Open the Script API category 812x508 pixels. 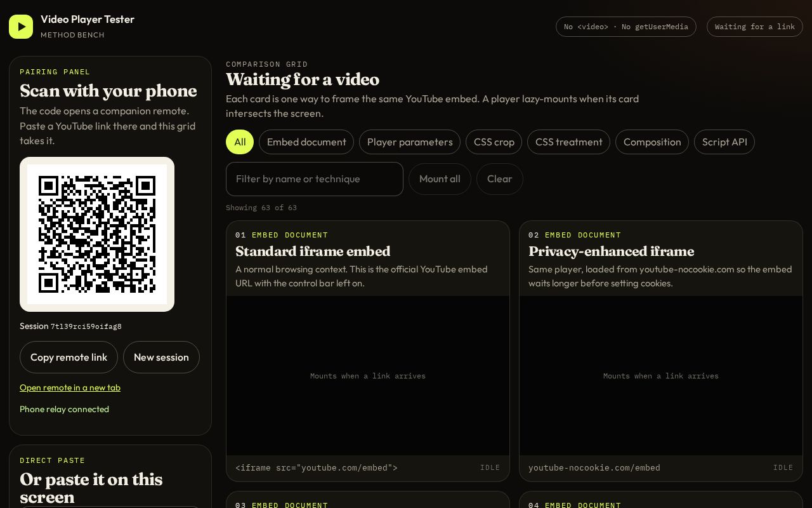click(724, 142)
